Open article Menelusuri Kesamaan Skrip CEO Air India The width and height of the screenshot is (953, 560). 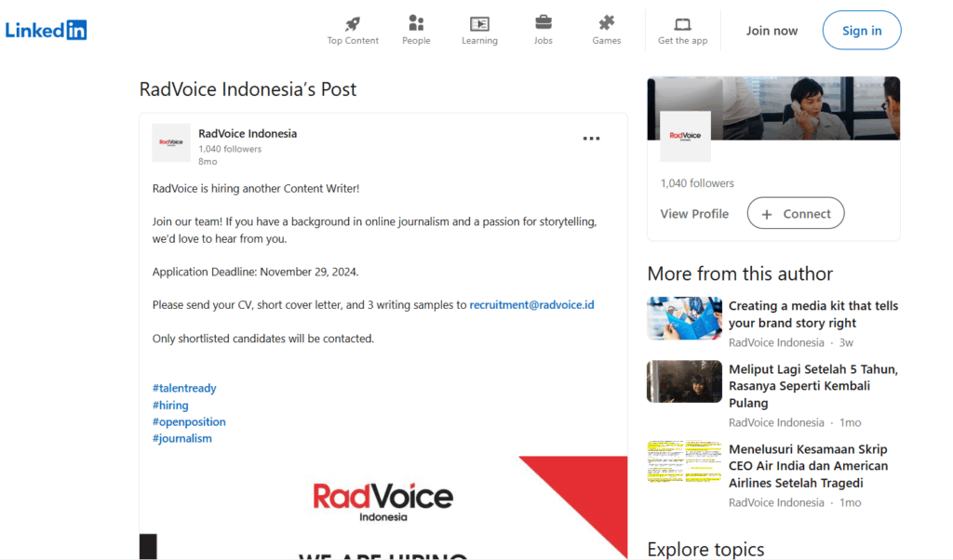809,466
